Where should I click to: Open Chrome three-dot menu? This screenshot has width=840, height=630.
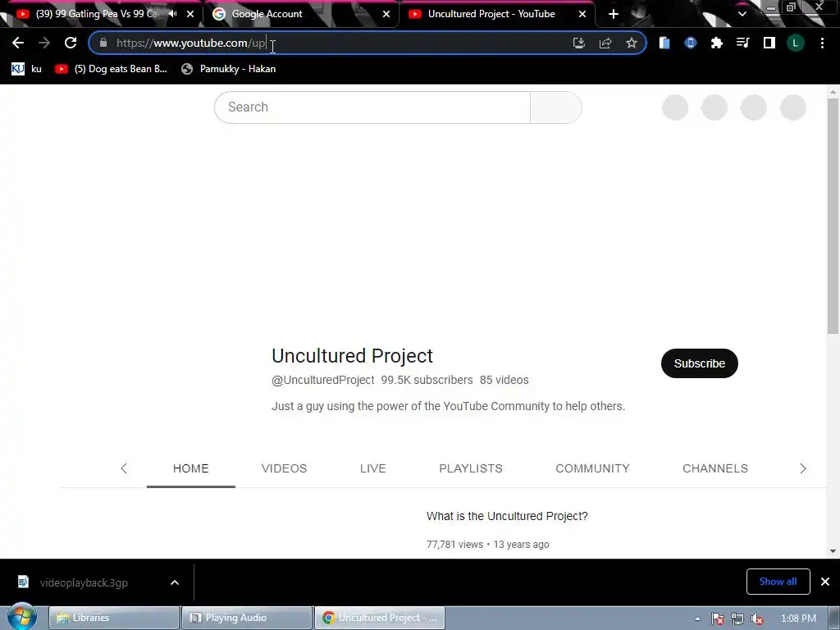[822, 43]
